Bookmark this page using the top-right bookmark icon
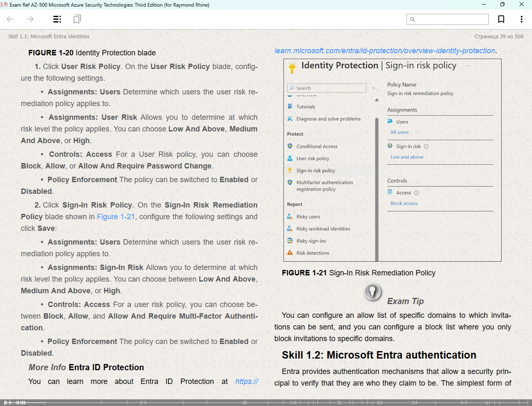 [501, 19]
